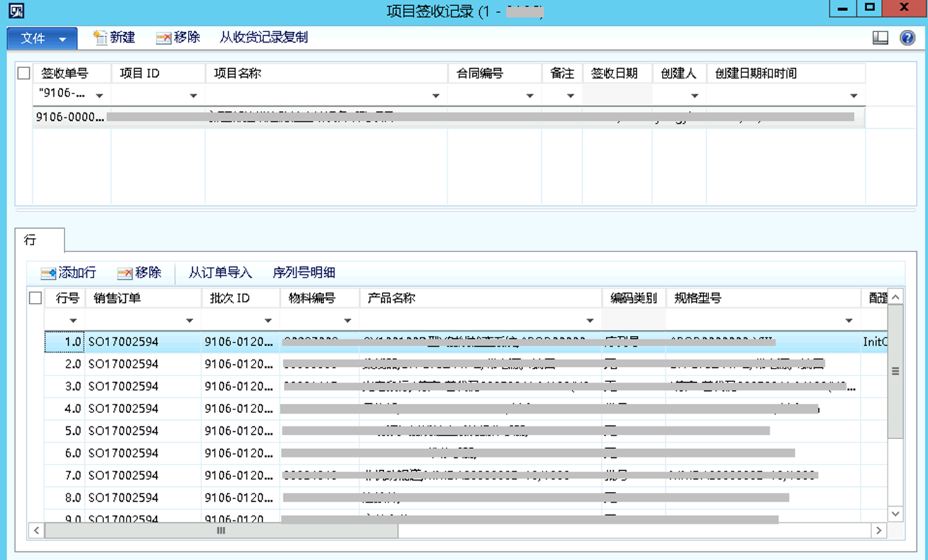Click the upper 移除 (remove) toolbar button
The image size is (928, 560).
click(x=178, y=38)
